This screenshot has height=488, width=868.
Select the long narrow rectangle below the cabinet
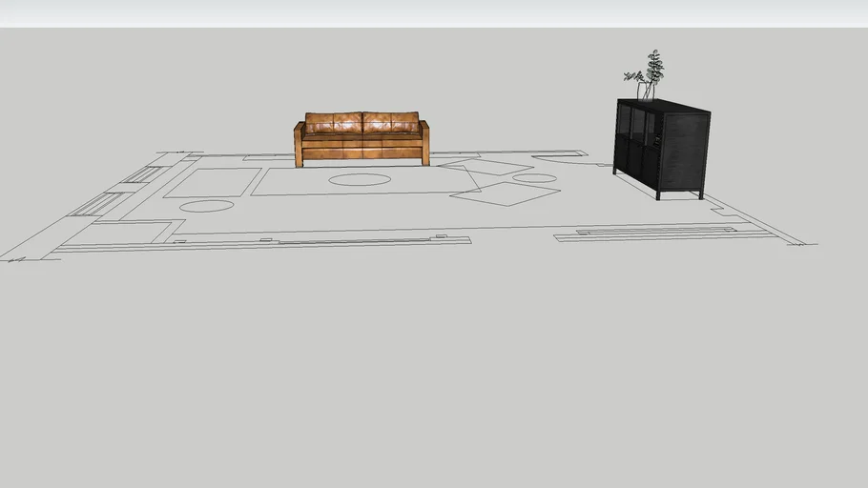[649, 232]
